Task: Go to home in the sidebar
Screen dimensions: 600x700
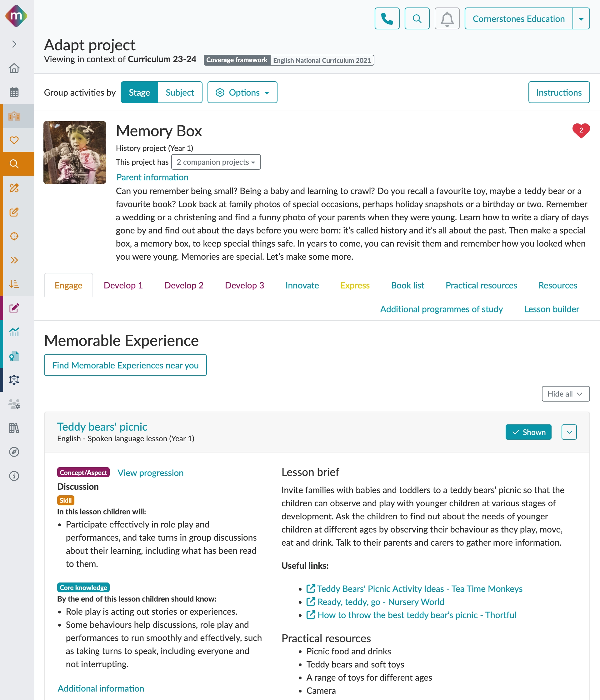Action: (x=14, y=68)
